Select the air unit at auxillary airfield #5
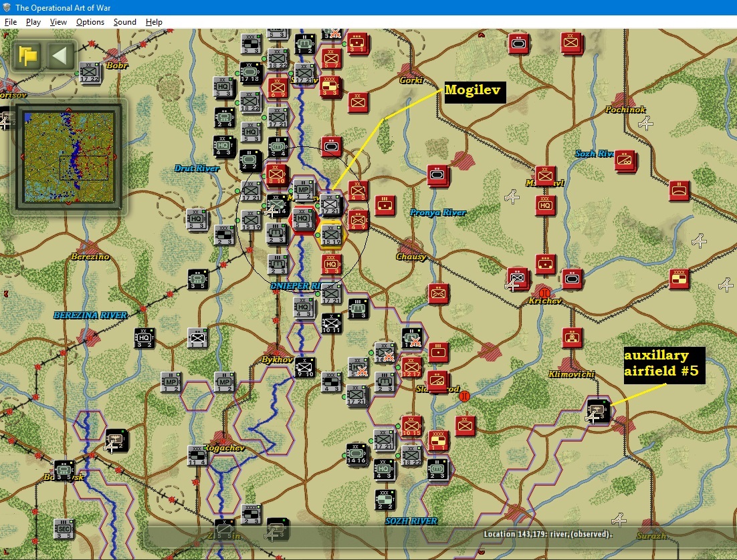737x560 pixels. (x=599, y=410)
